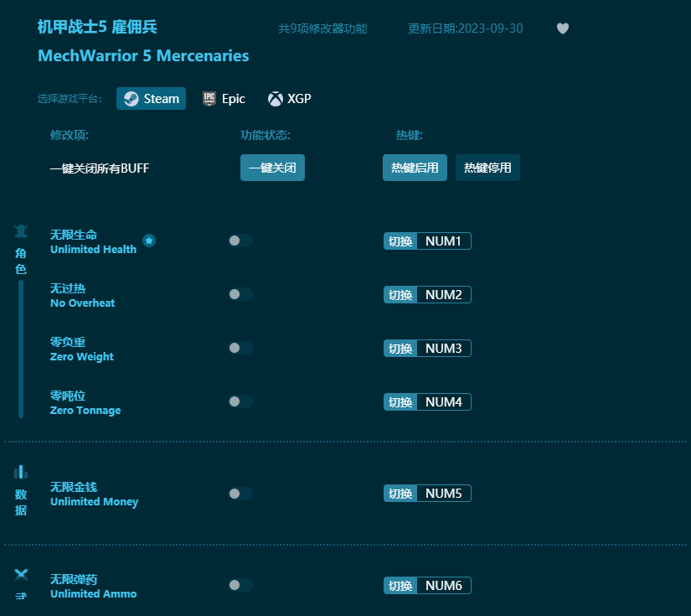
Task: Turn on the Unlimited Money switch
Action: [240, 494]
